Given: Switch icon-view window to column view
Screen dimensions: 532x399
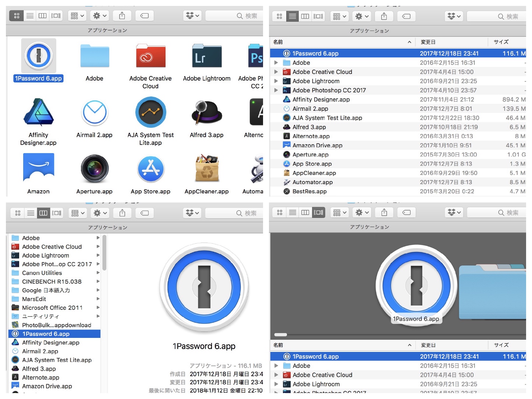Looking at the screenshot, I should pyautogui.click(x=43, y=16).
